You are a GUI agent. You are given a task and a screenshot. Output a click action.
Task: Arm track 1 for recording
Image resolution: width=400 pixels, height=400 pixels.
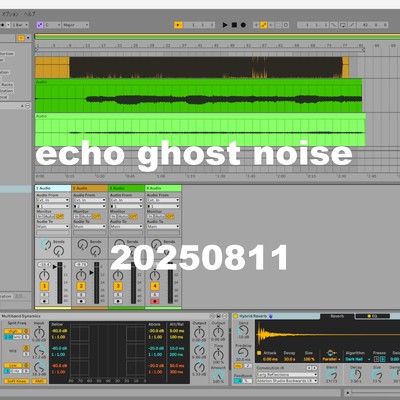[x=44, y=301]
